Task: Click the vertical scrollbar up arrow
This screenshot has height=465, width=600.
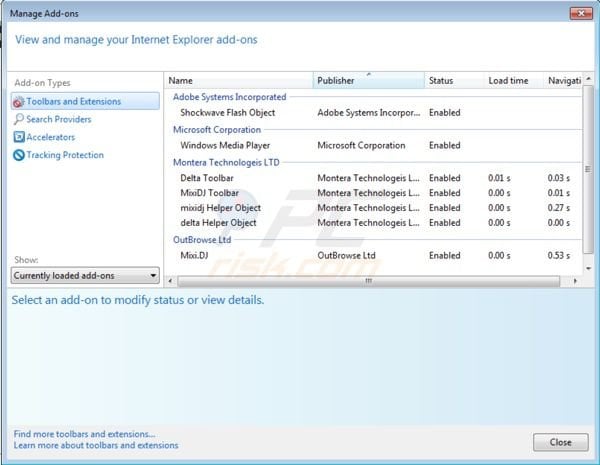Action: point(589,78)
